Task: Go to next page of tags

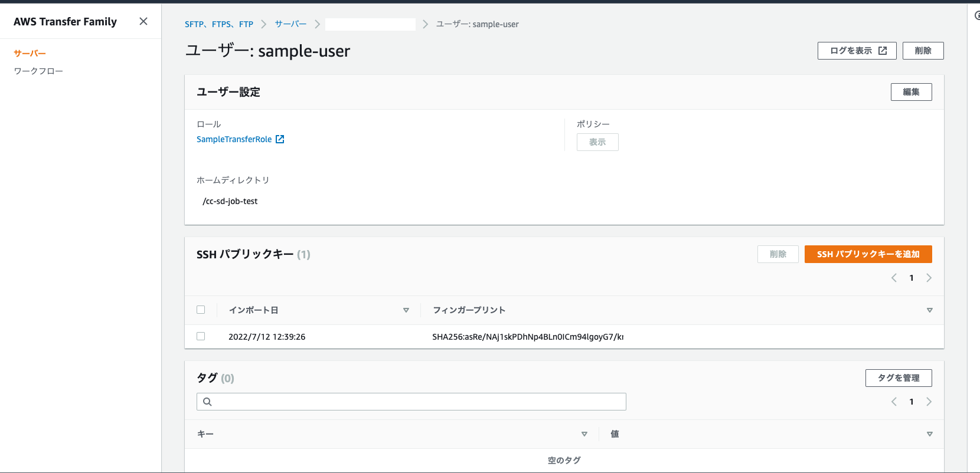Action: click(x=929, y=402)
